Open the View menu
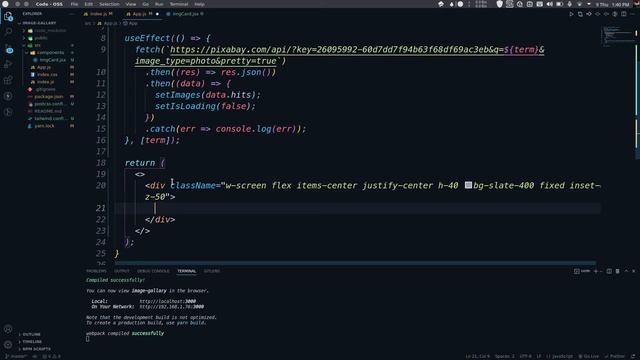Image resolution: width=640 pixels, height=360 pixels. (131, 4)
